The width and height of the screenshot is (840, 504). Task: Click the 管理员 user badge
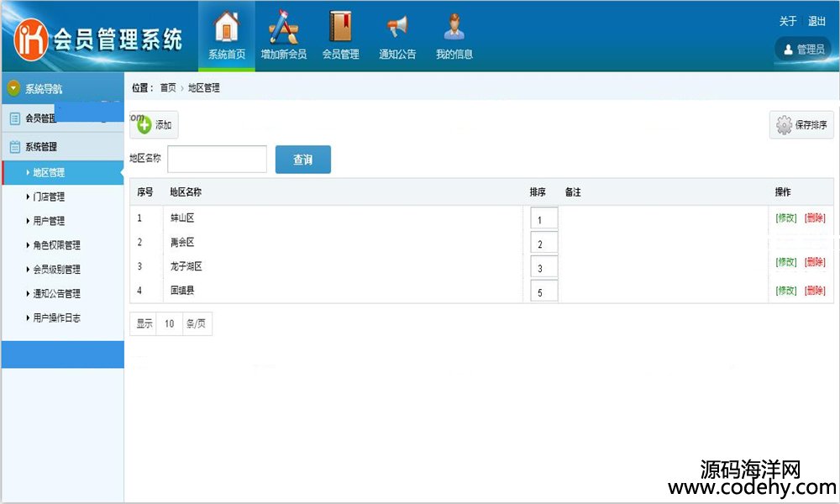[x=802, y=50]
